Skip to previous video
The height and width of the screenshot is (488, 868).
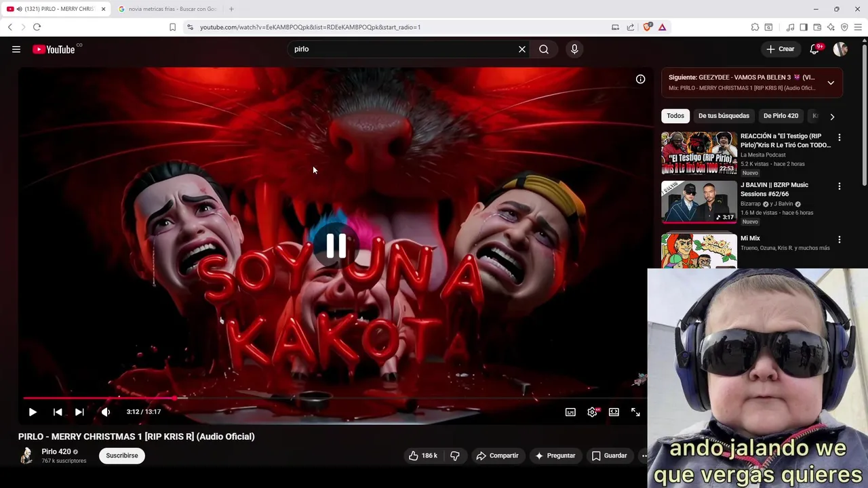click(58, 411)
